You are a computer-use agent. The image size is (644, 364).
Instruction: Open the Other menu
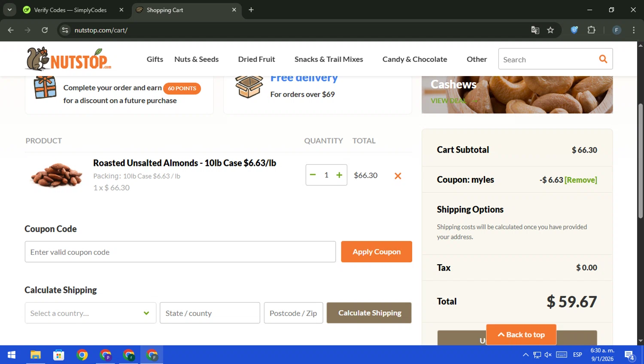[477, 59]
